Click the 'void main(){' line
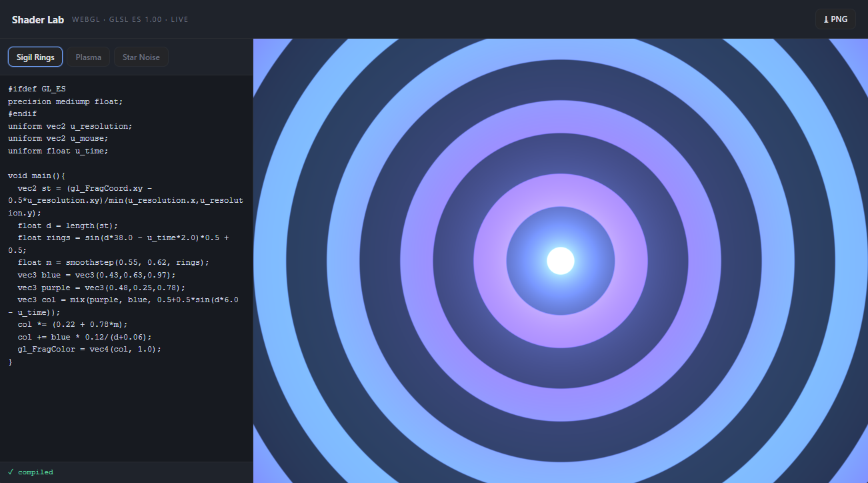This screenshot has width=868, height=483. 37,176
